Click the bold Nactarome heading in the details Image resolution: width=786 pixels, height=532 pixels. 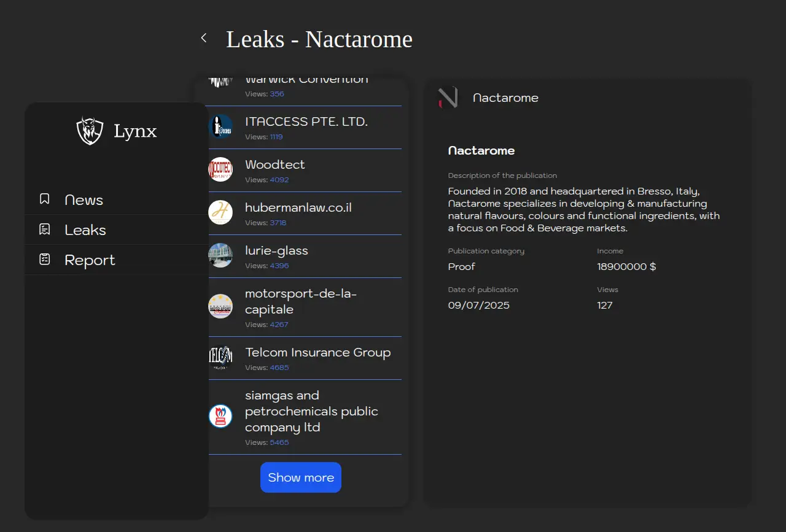[481, 150]
